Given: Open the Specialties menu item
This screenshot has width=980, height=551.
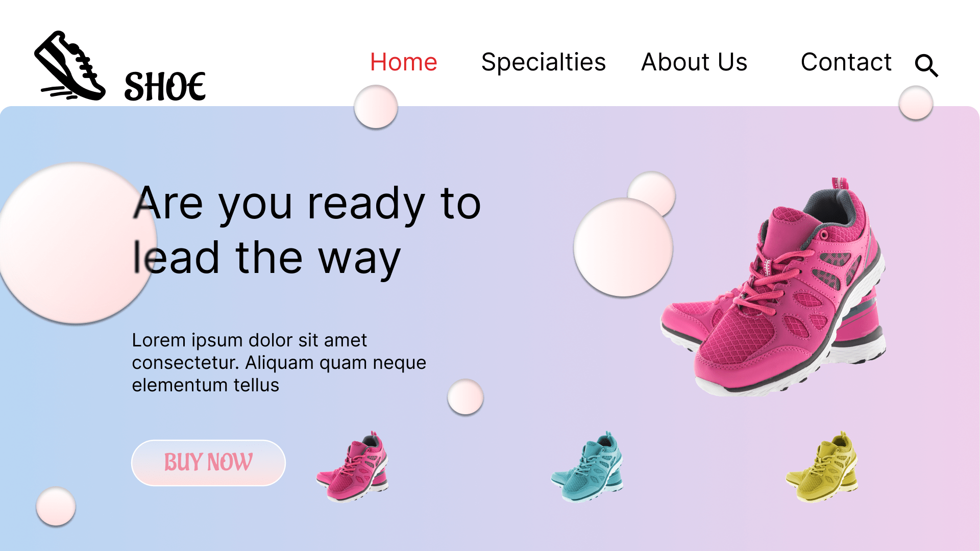Looking at the screenshot, I should [x=544, y=62].
